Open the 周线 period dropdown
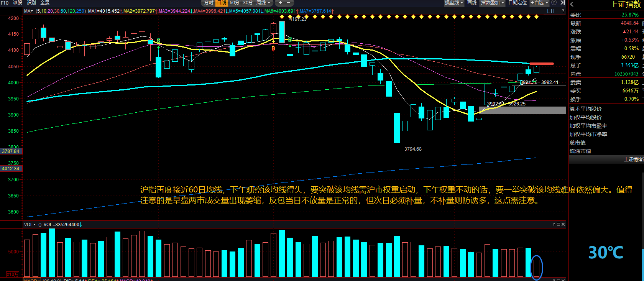Viewport: 644px width, 281px height. click(x=263, y=3)
